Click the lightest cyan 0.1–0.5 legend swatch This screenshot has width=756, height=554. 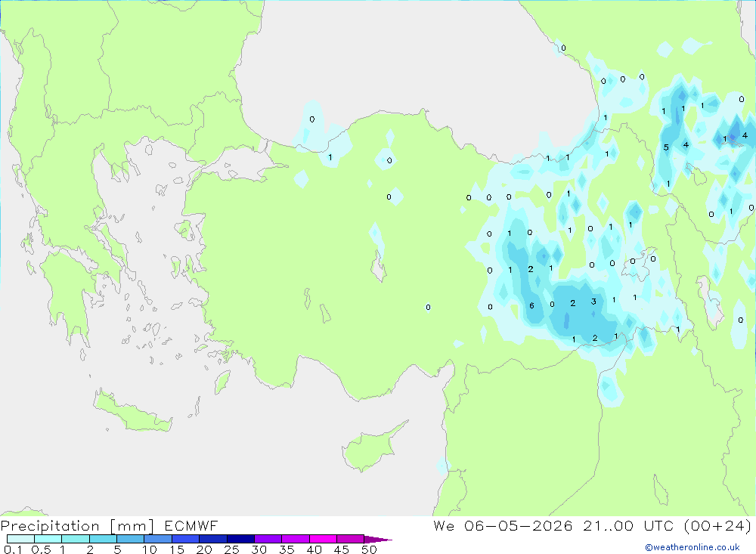point(20,539)
